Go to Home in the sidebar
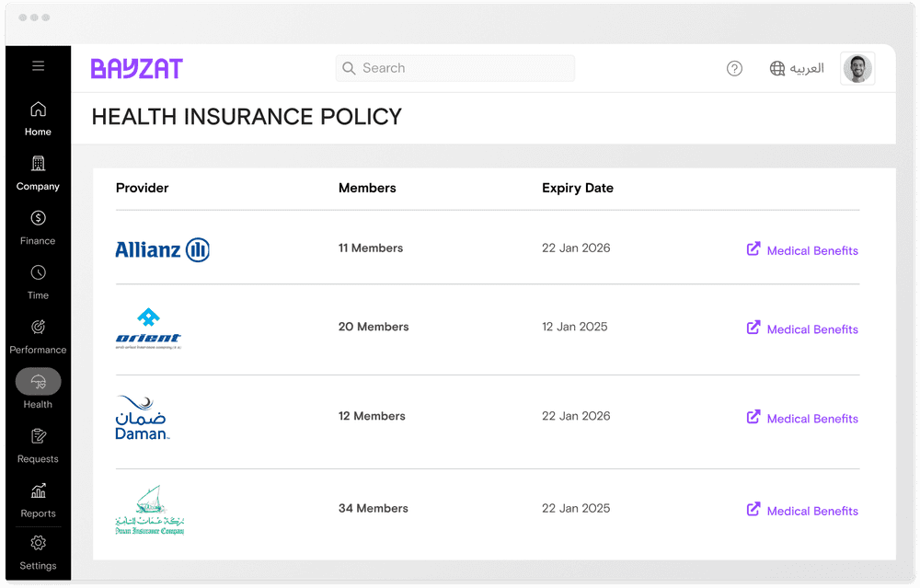 [38, 119]
